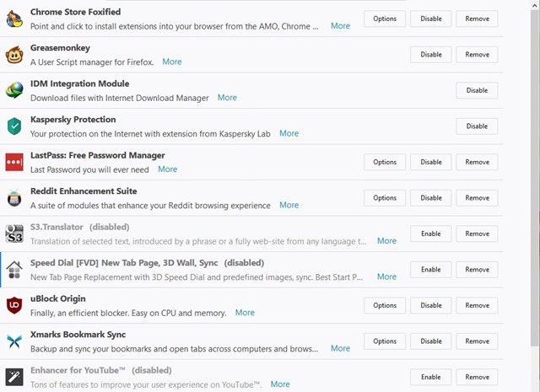This screenshot has width=540, height=392.
Task: Enable the S3.Translator extension
Action: (430, 234)
